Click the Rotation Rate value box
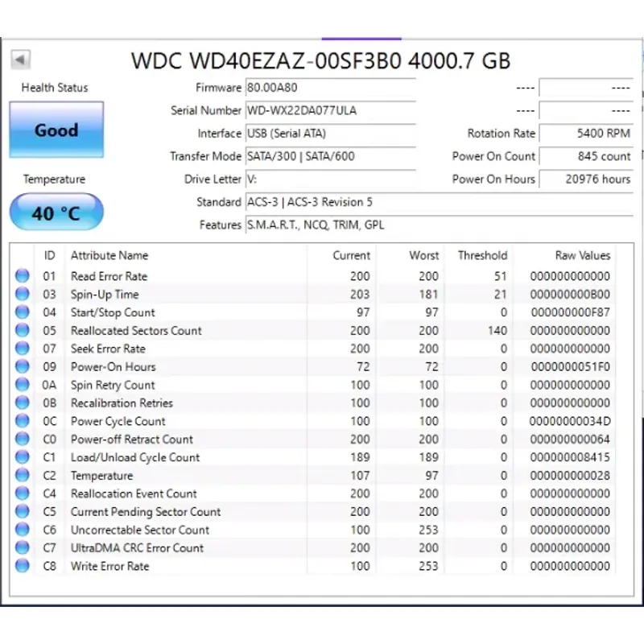The height and width of the screenshot is (644, 644). (586, 134)
